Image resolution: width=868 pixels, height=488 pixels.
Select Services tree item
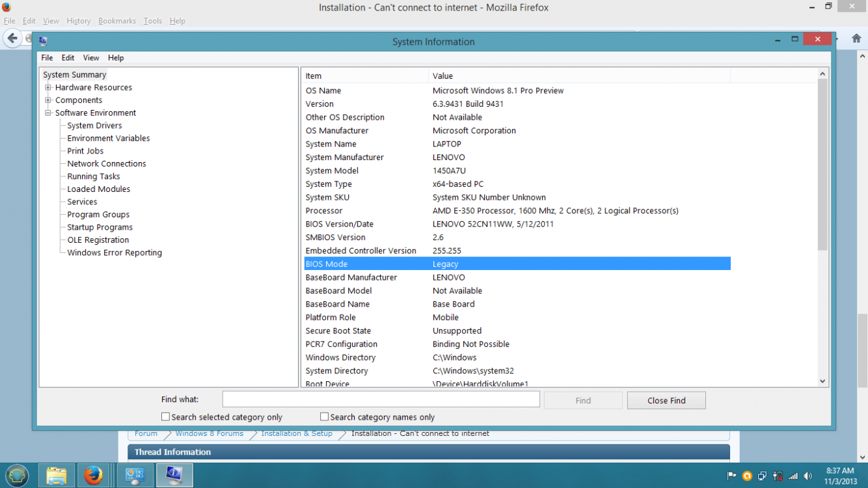pos(82,202)
